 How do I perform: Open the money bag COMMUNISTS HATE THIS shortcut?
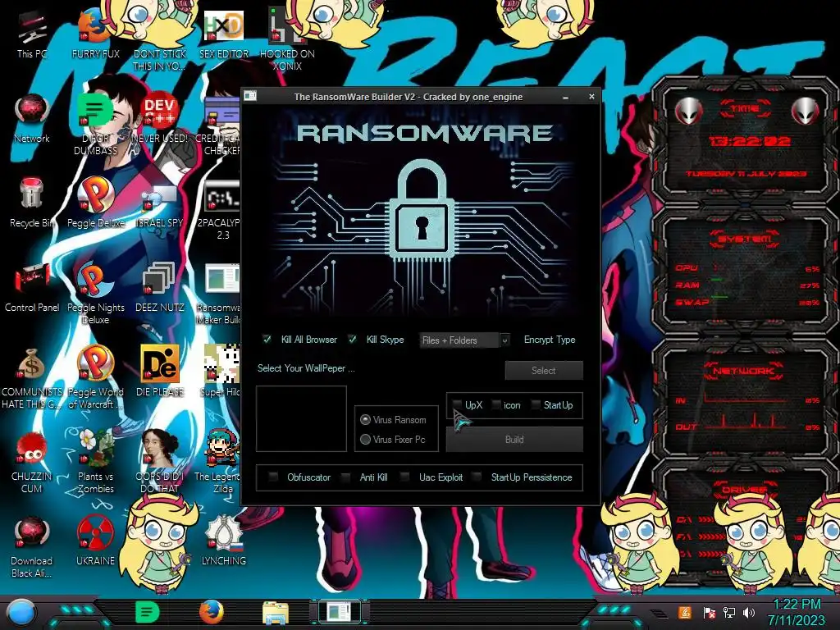pyautogui.click(x=32, y=378)
